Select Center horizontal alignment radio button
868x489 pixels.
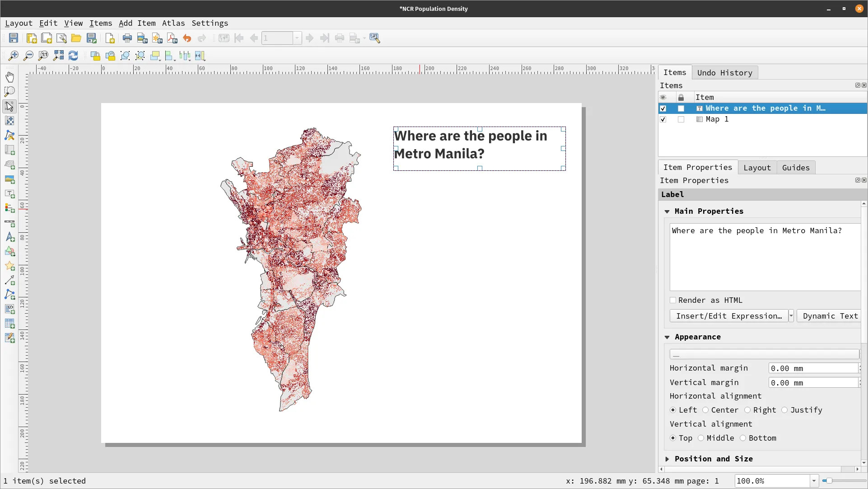coord(705,410)
